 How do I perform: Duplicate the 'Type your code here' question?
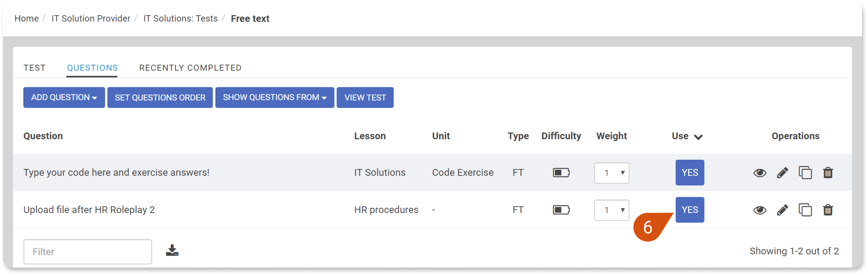click(805, 172)
